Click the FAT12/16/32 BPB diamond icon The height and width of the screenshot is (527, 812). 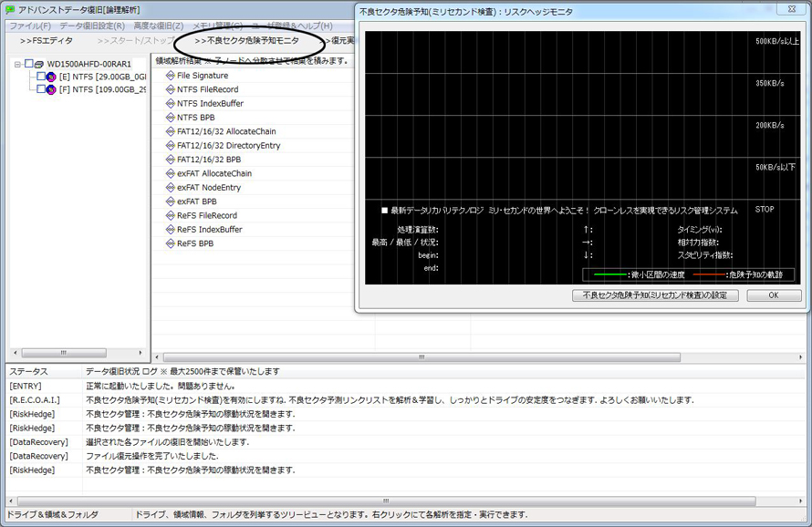171,160
